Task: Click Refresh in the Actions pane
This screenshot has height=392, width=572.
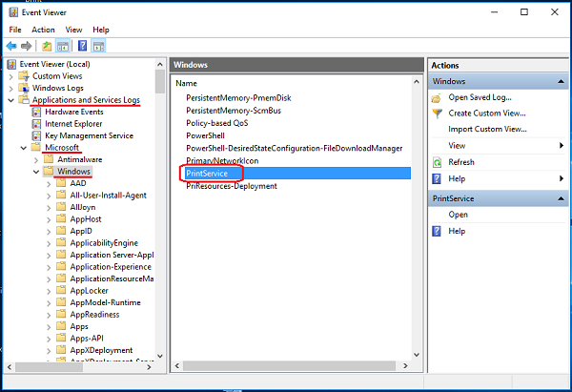Action: click(x=461, y=162)
